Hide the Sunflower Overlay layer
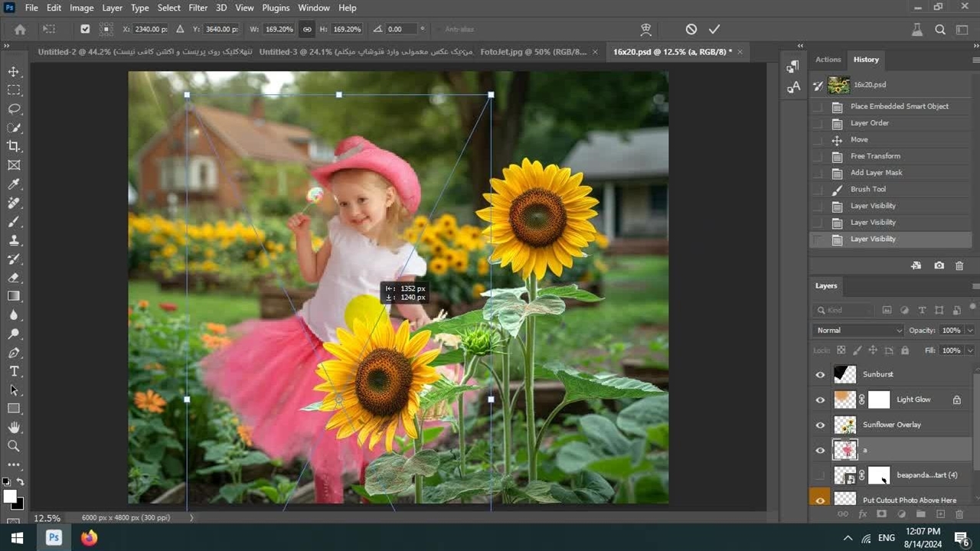 tap(820, 425)
